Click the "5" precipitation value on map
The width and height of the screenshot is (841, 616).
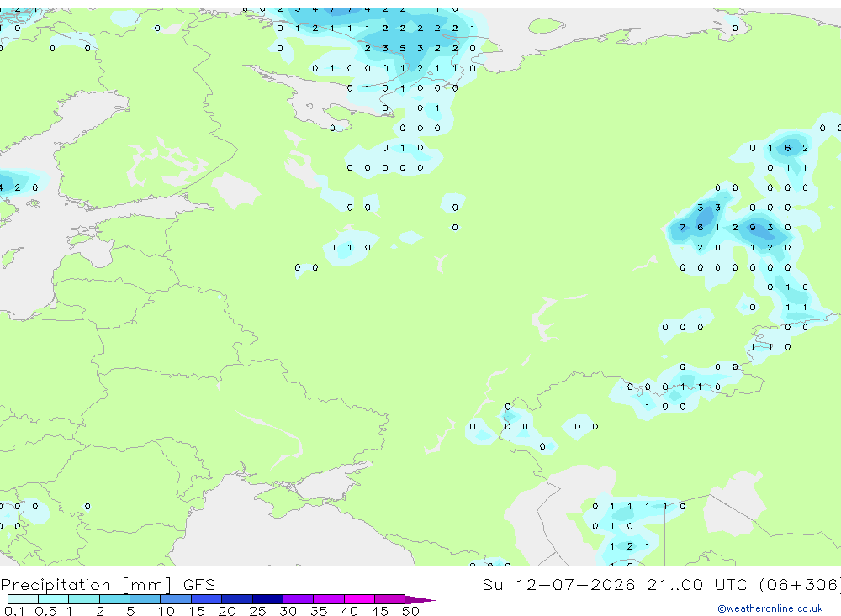coord(402,48)
